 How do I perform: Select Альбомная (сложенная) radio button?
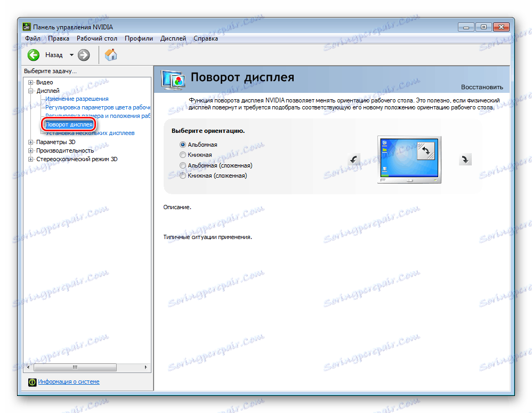183,165
